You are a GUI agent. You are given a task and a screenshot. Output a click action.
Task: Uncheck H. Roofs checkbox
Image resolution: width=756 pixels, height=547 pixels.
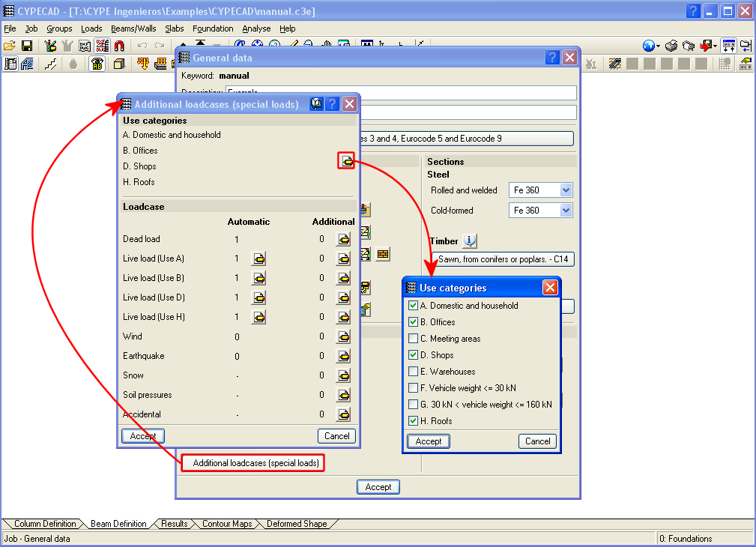pos(413,420)
